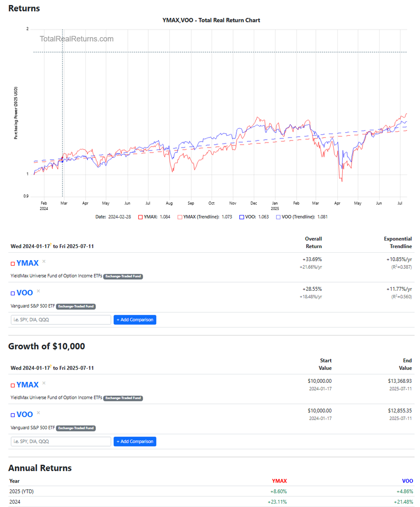Image resolution: width=420 pixels, height=507 pixels.
Task: Select the 2025 (YTD) row label
Action: pyautogui.click(x=21, y=491)
